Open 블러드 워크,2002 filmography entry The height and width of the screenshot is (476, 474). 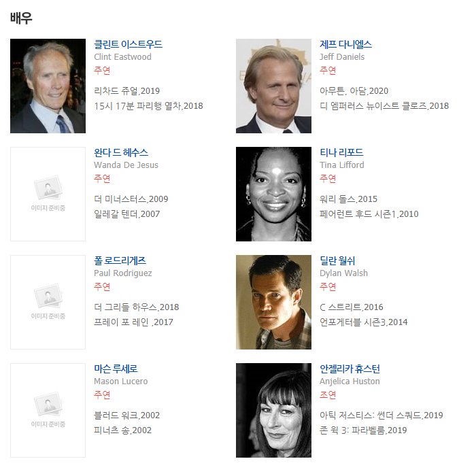coord(127,415)
